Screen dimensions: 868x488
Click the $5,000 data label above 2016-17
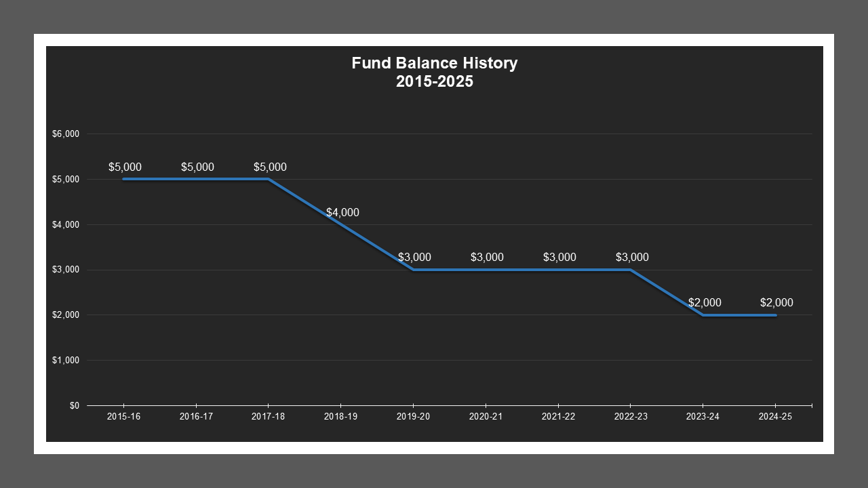pyautogui.click(x=197, y=167)
